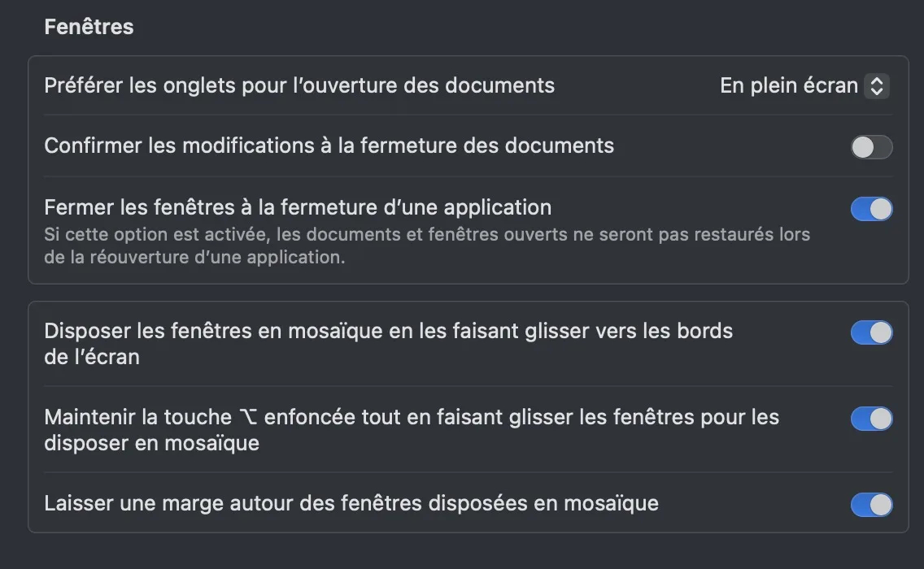Click "de la réouverture d'une application" text
The height and width of the screenshot is (569, 924).
[x=194, y=258]
